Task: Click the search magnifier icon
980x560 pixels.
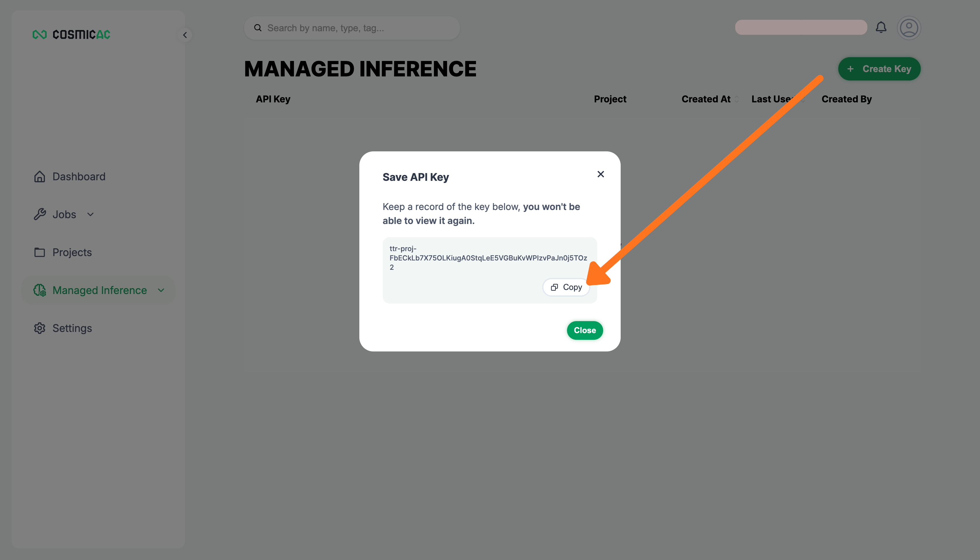Action: point(258,28)
